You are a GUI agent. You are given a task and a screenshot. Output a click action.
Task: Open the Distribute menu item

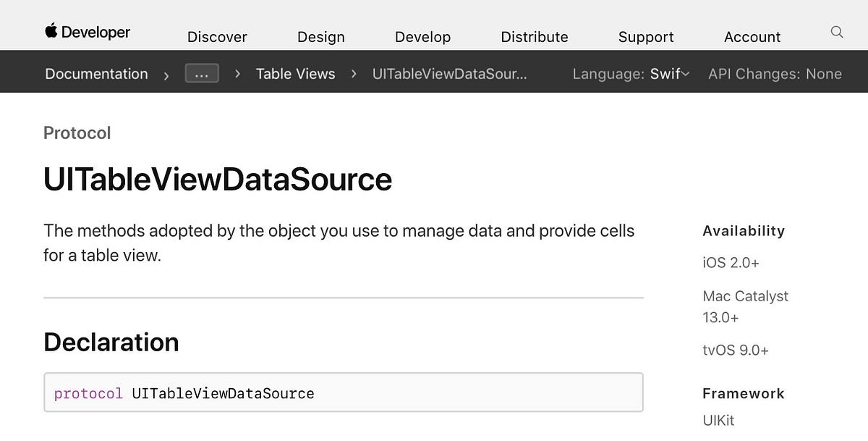point(535,37)
